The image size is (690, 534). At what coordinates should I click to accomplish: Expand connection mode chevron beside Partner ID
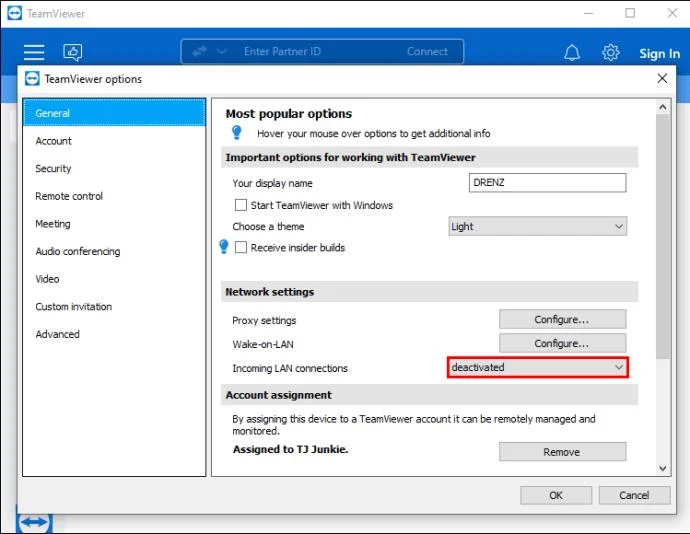[222, 52]
